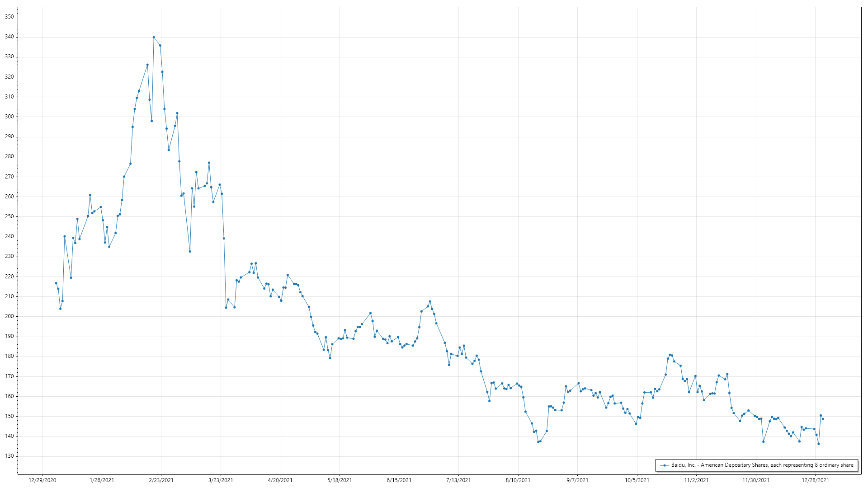Click the 7/13/2021 date label
Image resolution: width=868 pixels, height=488 pixels.
[x=458, y=480]
